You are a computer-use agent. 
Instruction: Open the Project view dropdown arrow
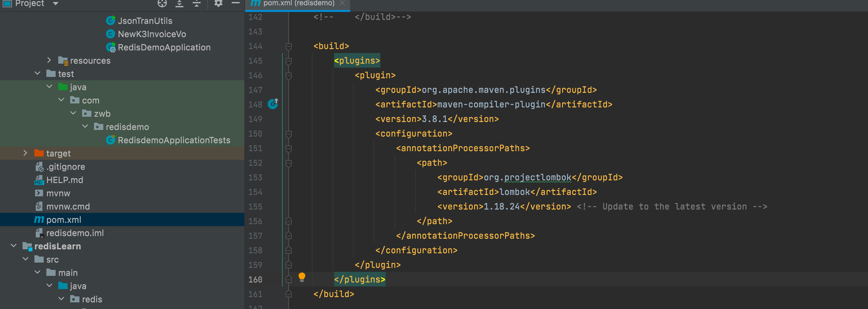tap(56, 3)
